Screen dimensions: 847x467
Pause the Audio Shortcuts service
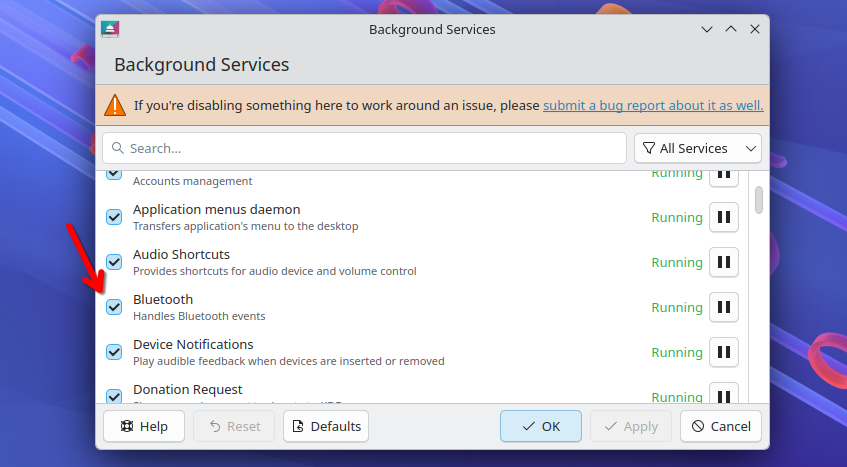pyautogui.click(x=724, y=262)
